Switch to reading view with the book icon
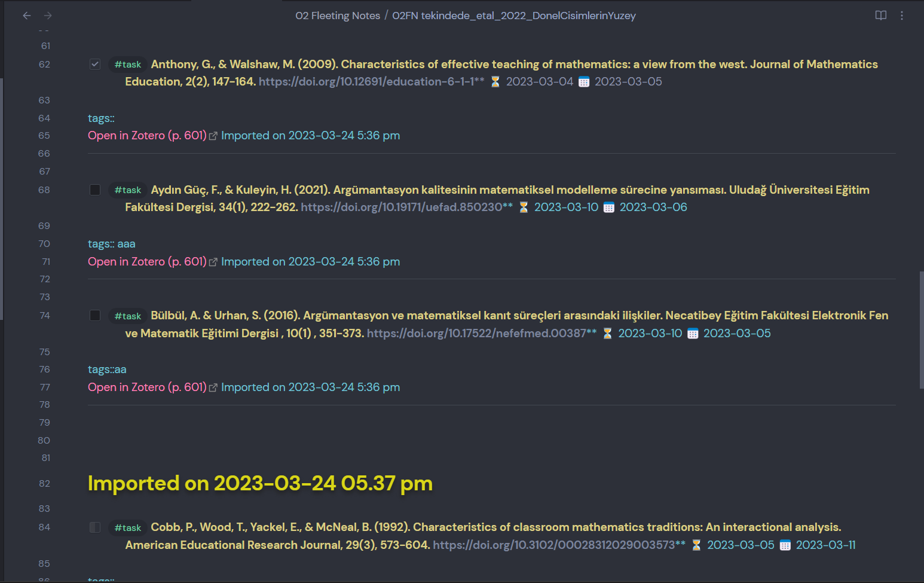The width and height of the screenshot is (924, 583). (x=881, y=16)
